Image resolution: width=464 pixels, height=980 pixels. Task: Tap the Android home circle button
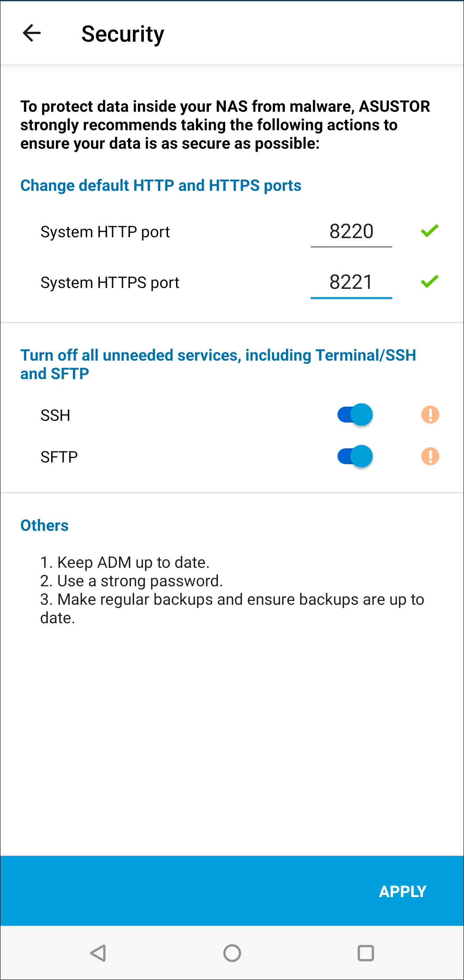[x=232, y=953]
